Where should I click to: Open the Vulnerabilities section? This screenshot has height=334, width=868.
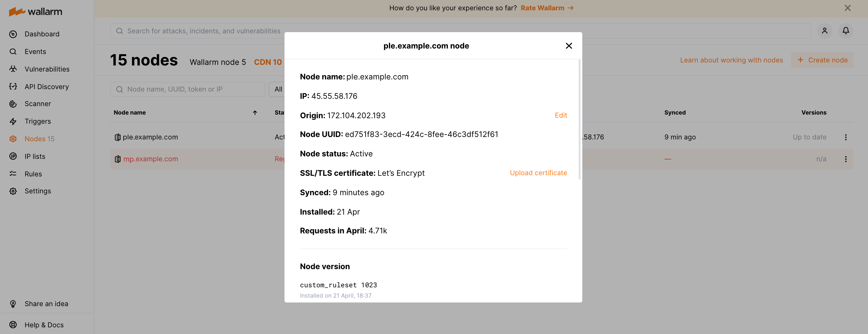click(13, 69)
